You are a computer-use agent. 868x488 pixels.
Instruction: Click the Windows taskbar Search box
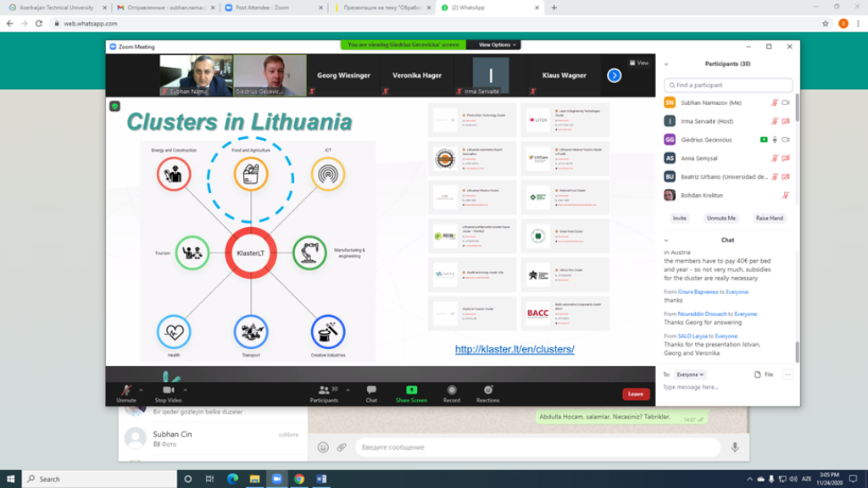click(100, 479)
